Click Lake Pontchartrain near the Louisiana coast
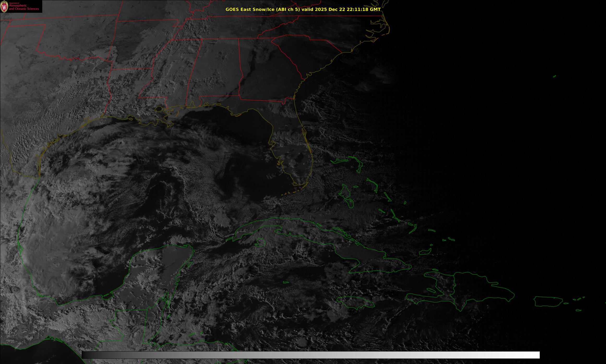Image resolution: width=606 pixels, height=364 pixels. 159,109
